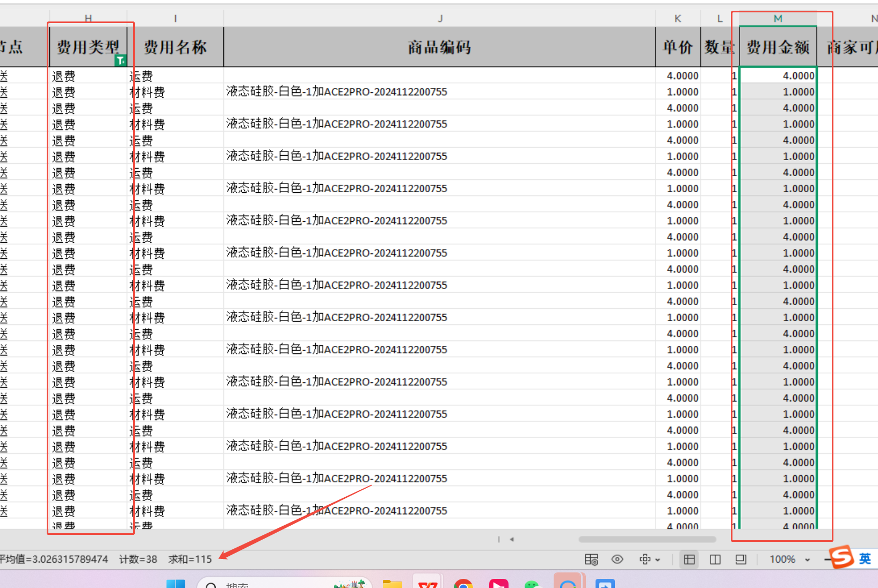The image size is (878, 588).
Task: Select column K header
Action: 678,19
